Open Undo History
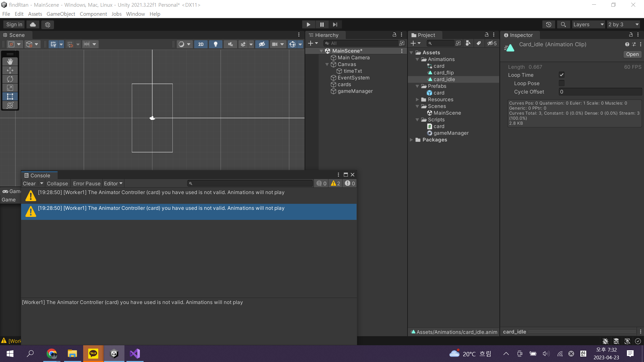Screen dimensions: 644x362 pyautogui.click(x=549, y=24)
